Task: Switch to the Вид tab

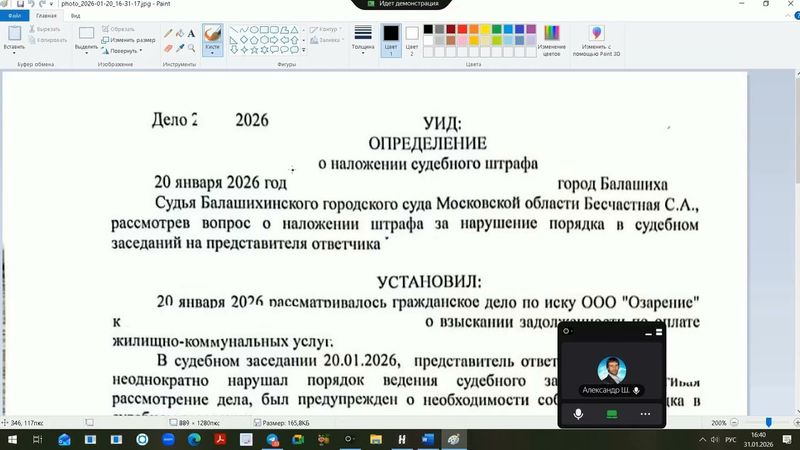Action: [x=76, y=16]
